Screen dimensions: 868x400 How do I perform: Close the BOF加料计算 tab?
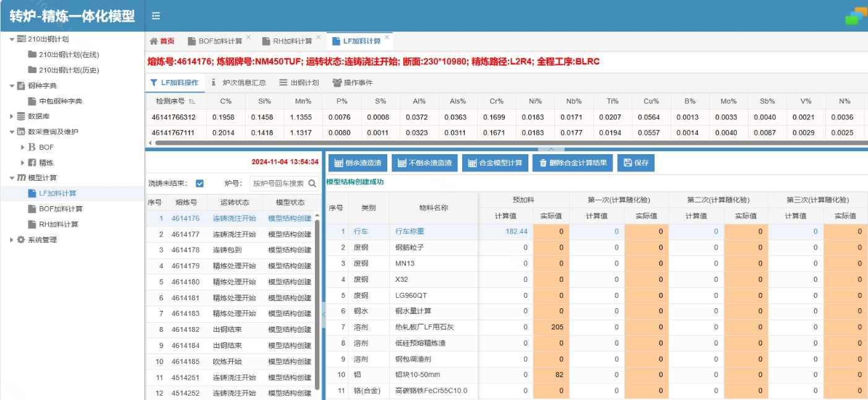(x=249, y=38)
